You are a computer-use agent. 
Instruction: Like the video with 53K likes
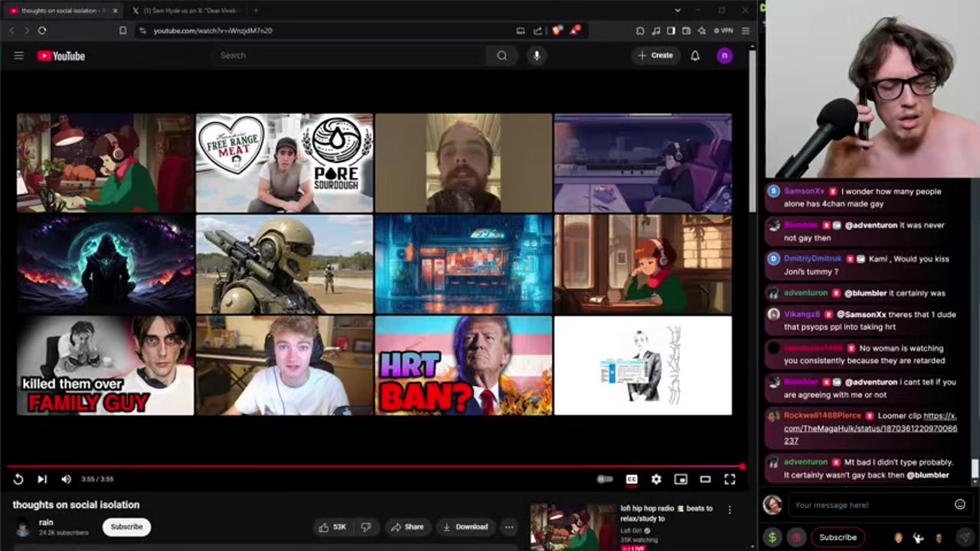coord(332,527)
